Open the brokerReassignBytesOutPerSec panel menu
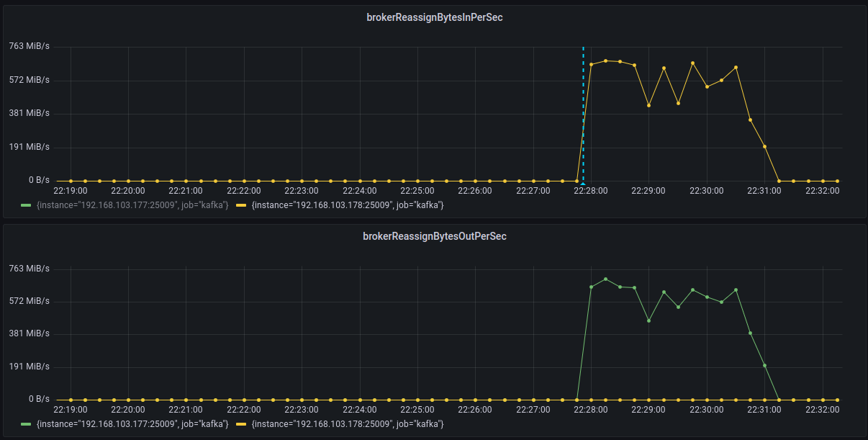This screenshot has width=868, height=440. [435, 235]
